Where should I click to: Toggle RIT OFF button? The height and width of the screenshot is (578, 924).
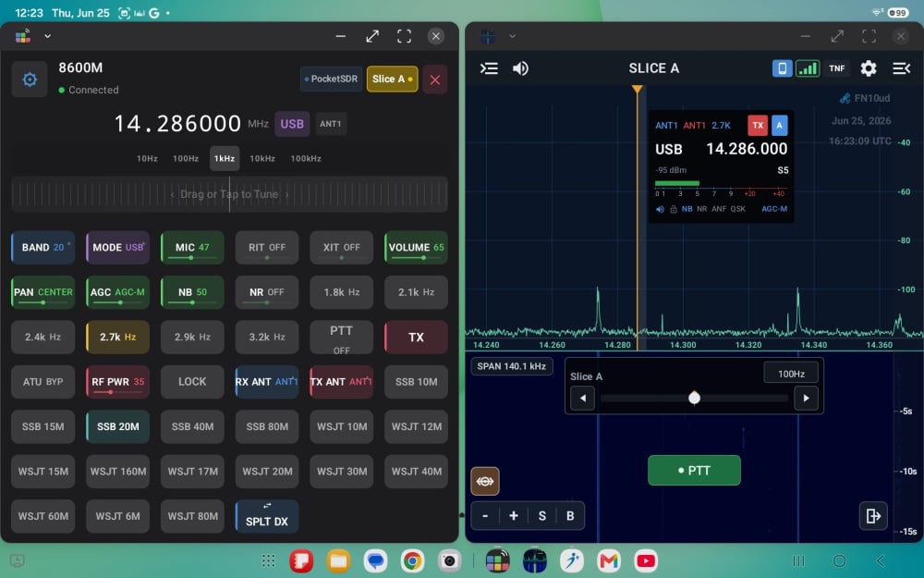click(x=267, y=248)
